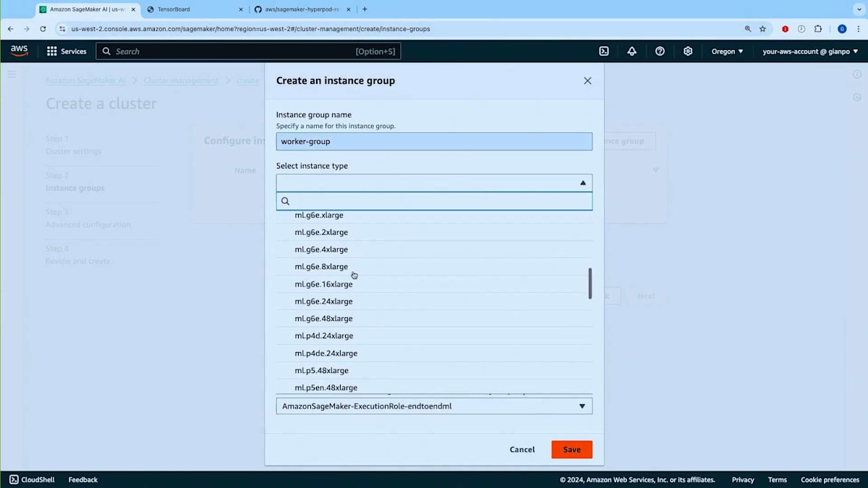The image size is (868, 488).
Task: Open the execution role dropdown
Action: click(434, 406)
